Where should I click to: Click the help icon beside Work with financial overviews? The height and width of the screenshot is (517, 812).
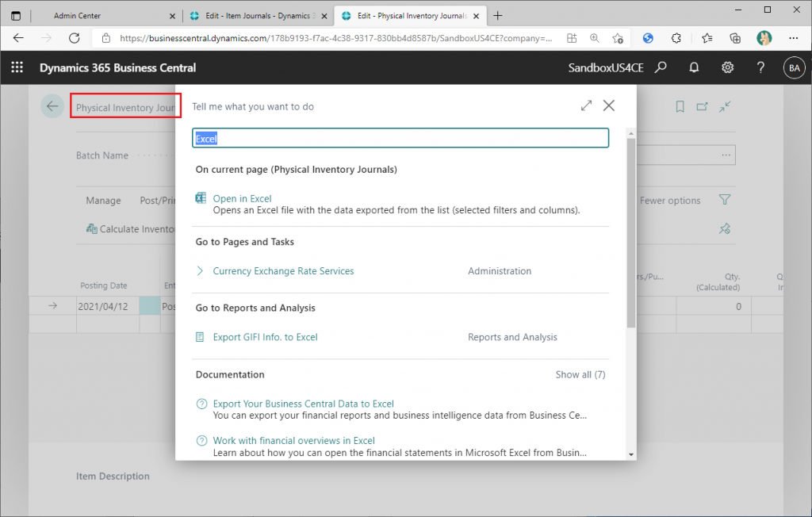tap(201, 440)
